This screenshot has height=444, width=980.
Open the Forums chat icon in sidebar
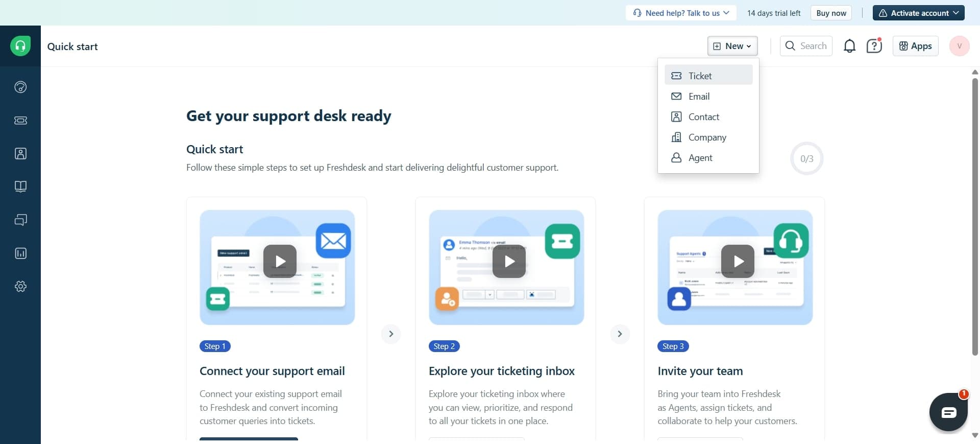[x=20, y=220]
